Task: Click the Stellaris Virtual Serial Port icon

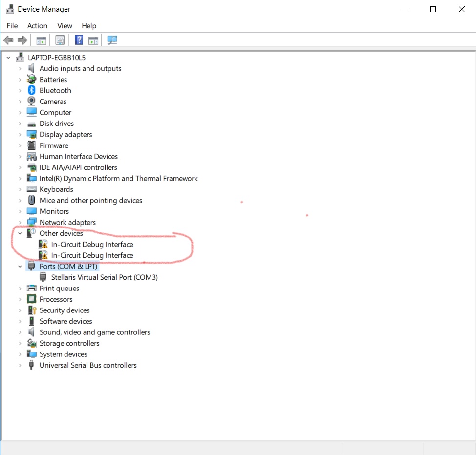Action: tap(43, 277)
